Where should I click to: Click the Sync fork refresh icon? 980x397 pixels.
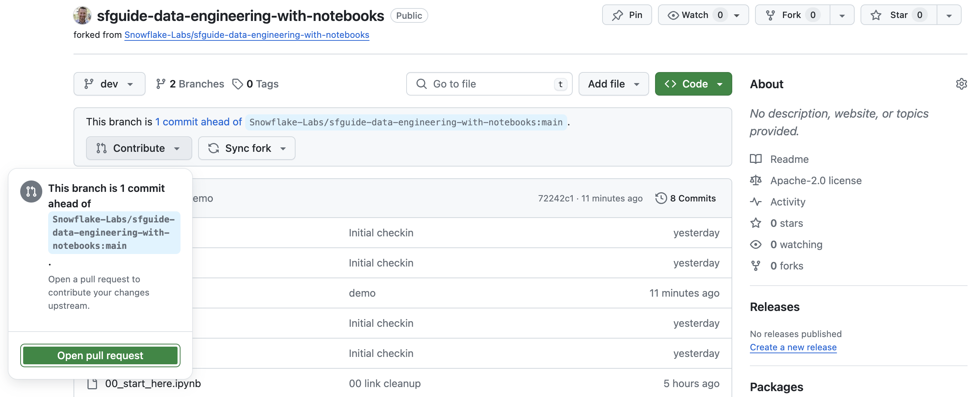click(214, 148)
